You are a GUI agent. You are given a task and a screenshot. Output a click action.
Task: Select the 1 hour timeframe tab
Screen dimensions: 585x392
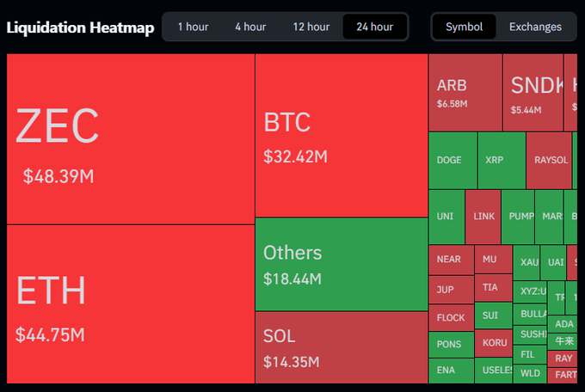(193, 27)
